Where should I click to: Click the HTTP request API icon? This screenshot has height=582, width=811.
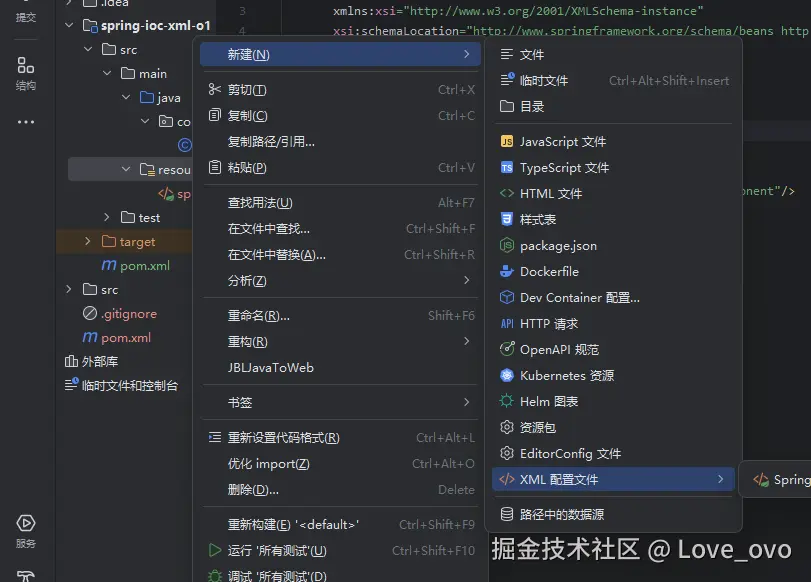(x=507, y=323)
